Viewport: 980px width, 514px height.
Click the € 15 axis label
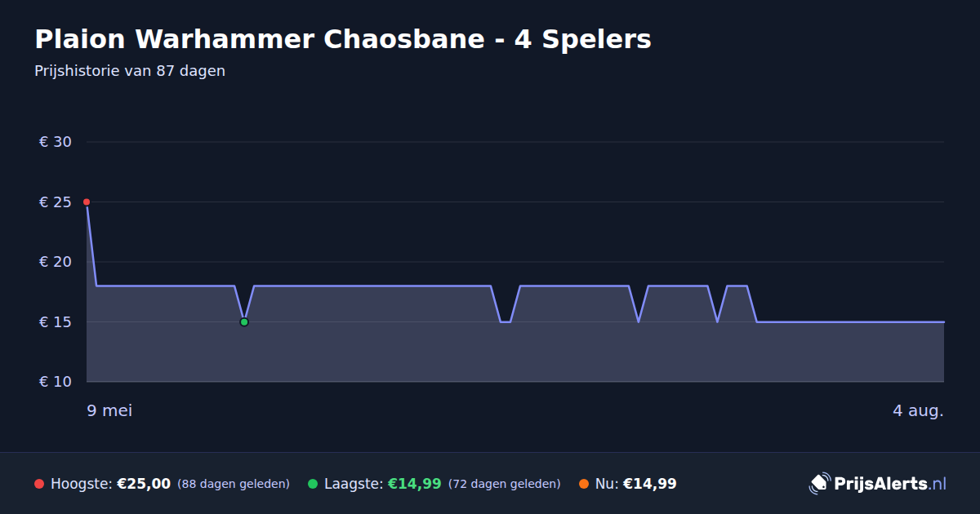click(x=56, y=322)
